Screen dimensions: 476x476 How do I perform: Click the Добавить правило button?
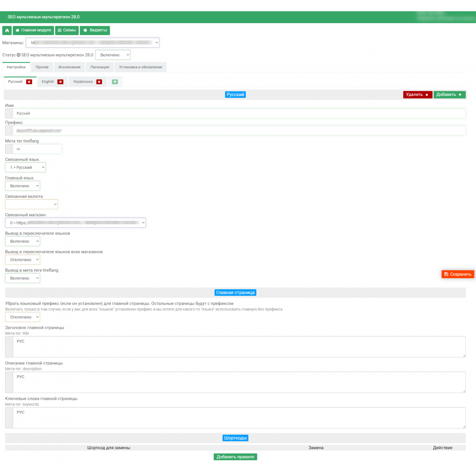click(235, 457)
